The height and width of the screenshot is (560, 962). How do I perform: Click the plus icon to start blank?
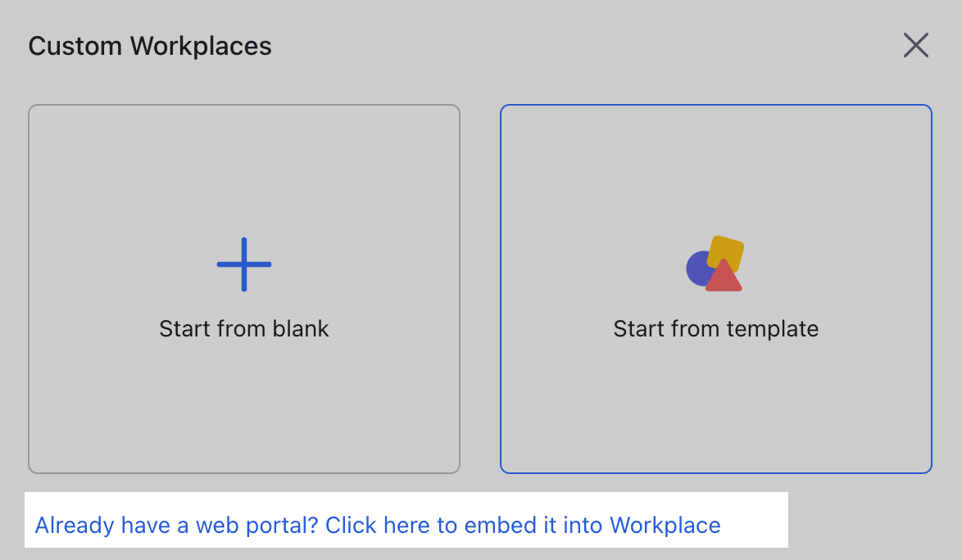click(x=243, y=264)
